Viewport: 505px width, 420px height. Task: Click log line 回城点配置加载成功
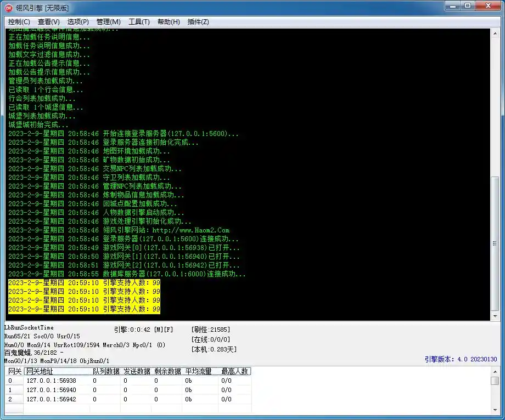pyautogui.click(x=92, y=204)
